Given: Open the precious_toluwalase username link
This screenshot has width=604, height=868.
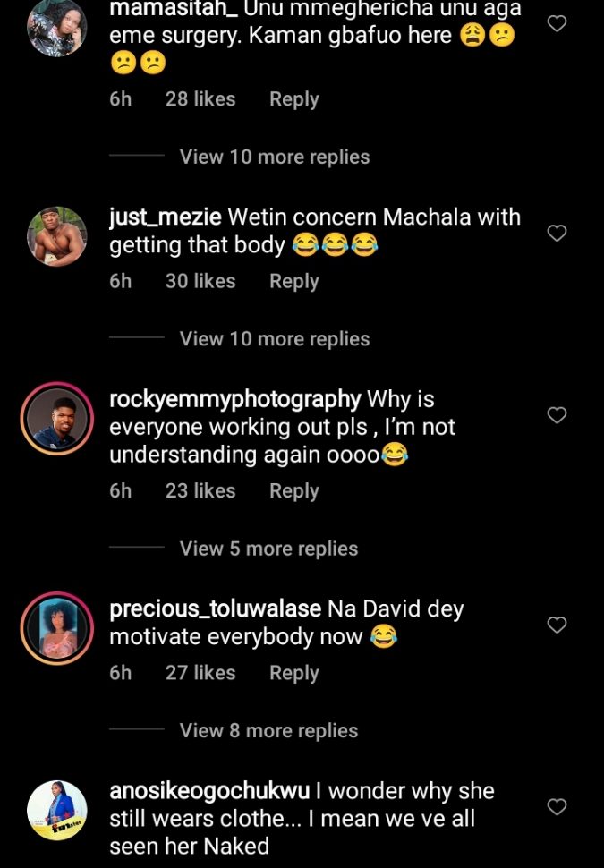Looking at the screenshot, I should point(215,609).
